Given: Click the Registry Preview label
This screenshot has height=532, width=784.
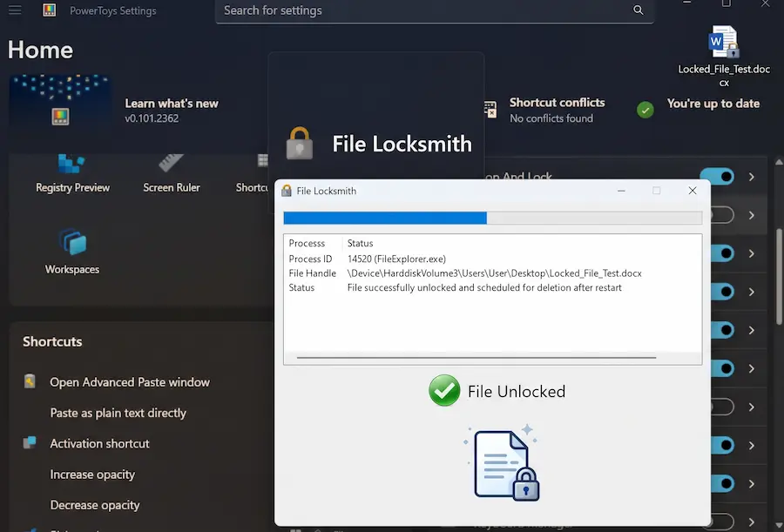Looking at the screenshot, I should [72, 187].
